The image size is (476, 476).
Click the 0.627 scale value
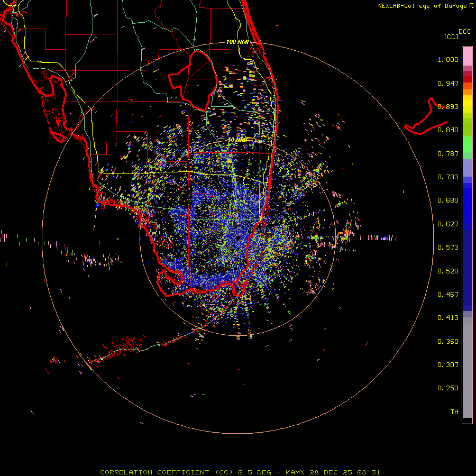(x=448, y=224)
